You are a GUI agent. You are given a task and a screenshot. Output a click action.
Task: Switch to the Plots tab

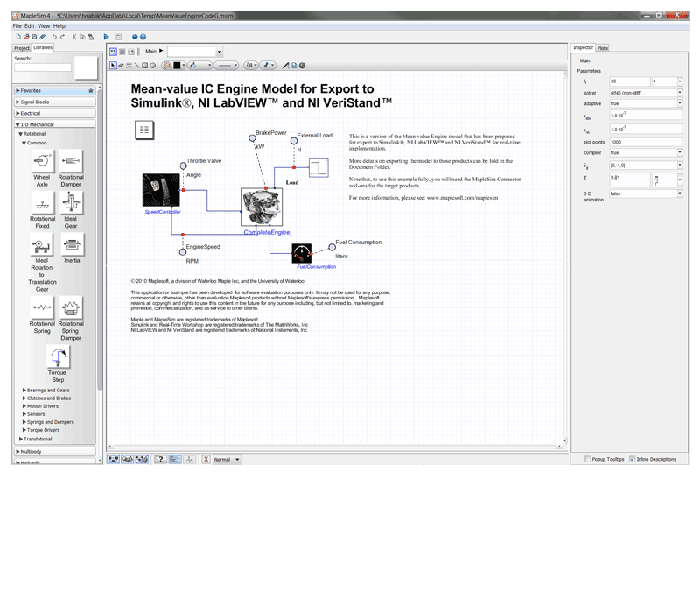(x=603, y=47)
